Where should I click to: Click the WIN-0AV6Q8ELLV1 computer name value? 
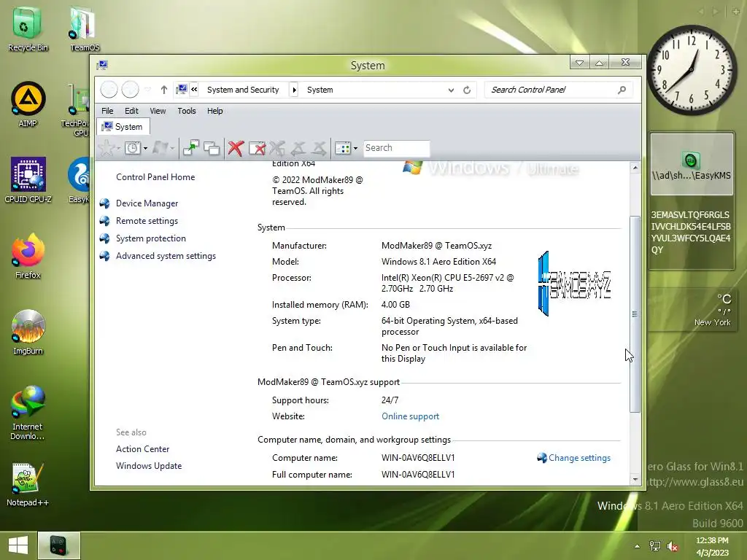point(418,458)
